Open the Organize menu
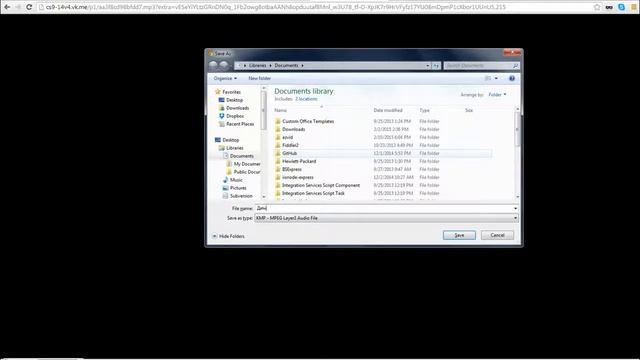 click(225, 78)
